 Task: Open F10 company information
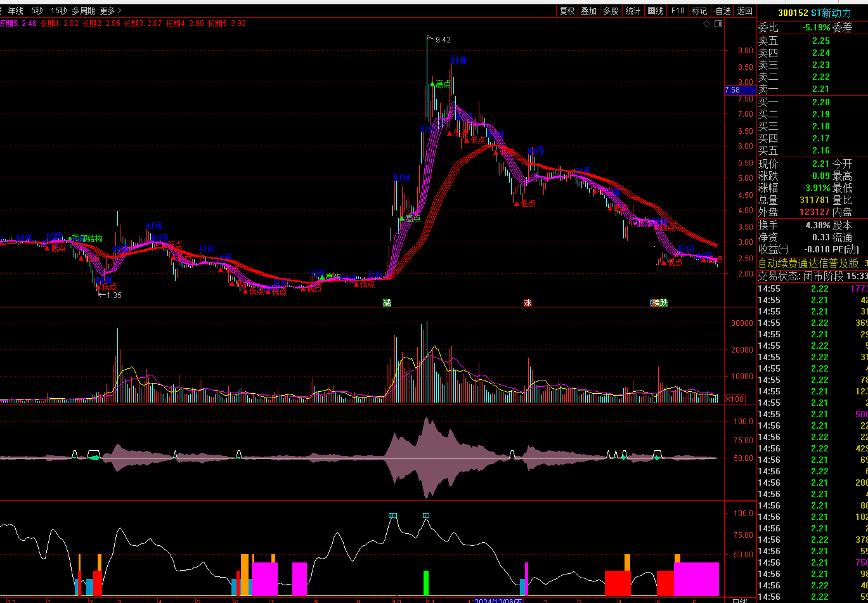coord(678,11)
